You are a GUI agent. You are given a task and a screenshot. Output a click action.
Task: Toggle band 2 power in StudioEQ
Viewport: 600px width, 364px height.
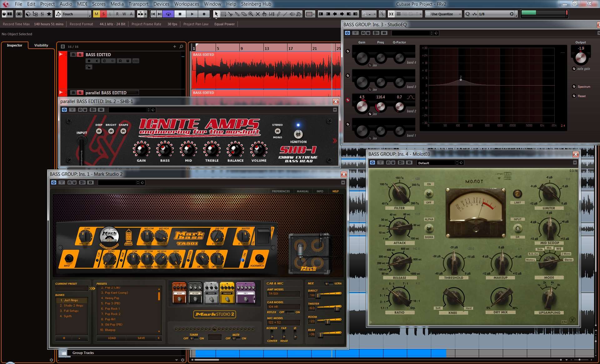click(x=348, y=100)
